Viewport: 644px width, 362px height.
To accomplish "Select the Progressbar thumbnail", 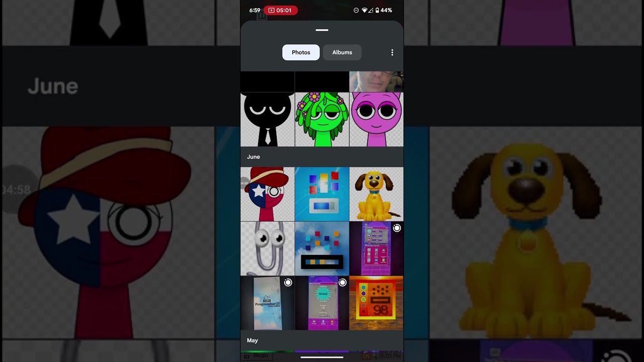I will 268,303.
